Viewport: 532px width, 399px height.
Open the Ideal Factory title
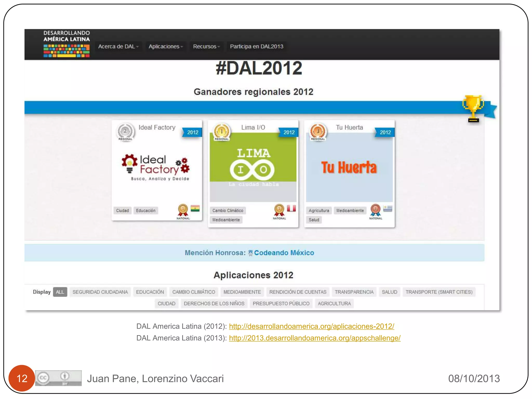(157, 127)
